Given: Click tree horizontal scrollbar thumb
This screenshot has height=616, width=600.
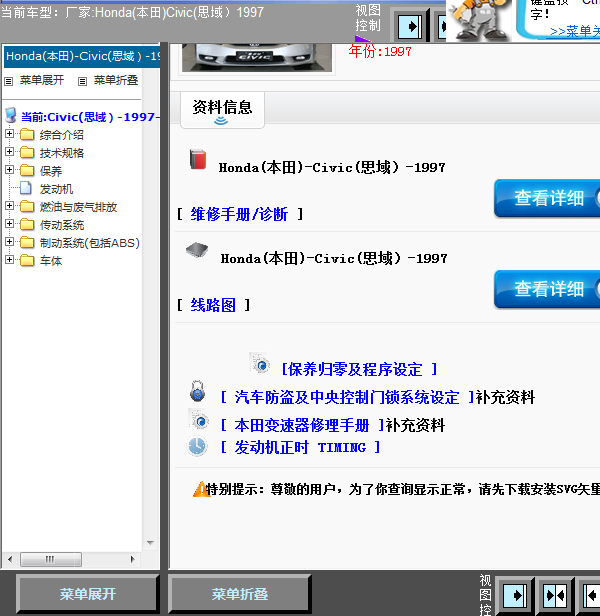Looking at the screenshot, I should coord(51,559).
